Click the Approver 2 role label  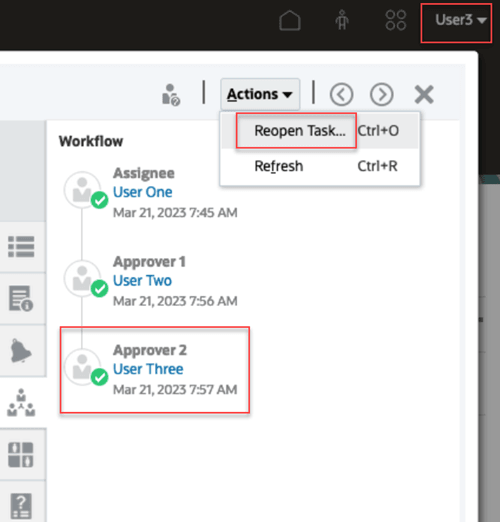click(x=150, y=350)
